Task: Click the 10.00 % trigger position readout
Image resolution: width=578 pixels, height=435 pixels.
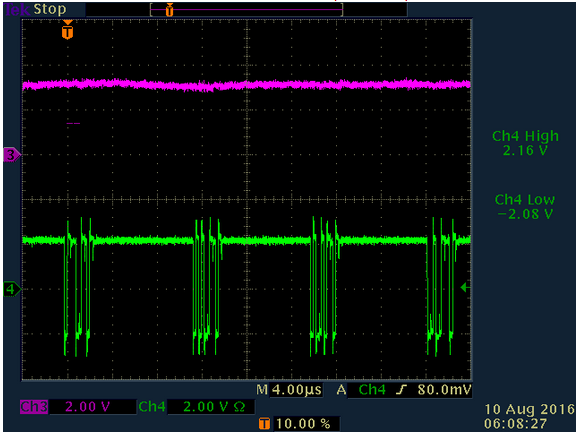Action: [303, 424]
